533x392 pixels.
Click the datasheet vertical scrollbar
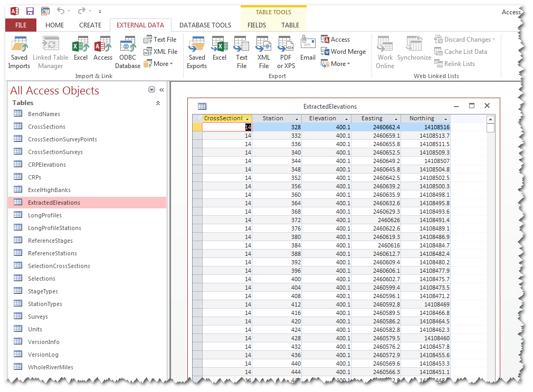(490, 211)
